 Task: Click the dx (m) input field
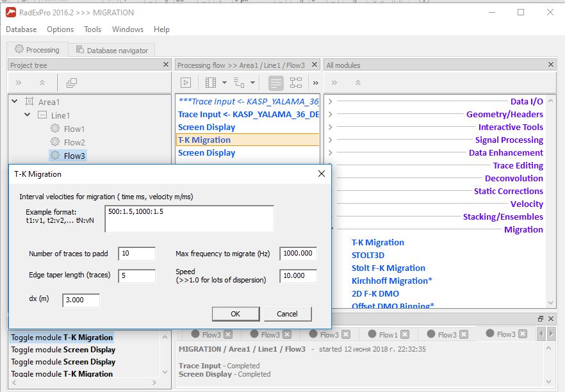click(x=81, y=300)
